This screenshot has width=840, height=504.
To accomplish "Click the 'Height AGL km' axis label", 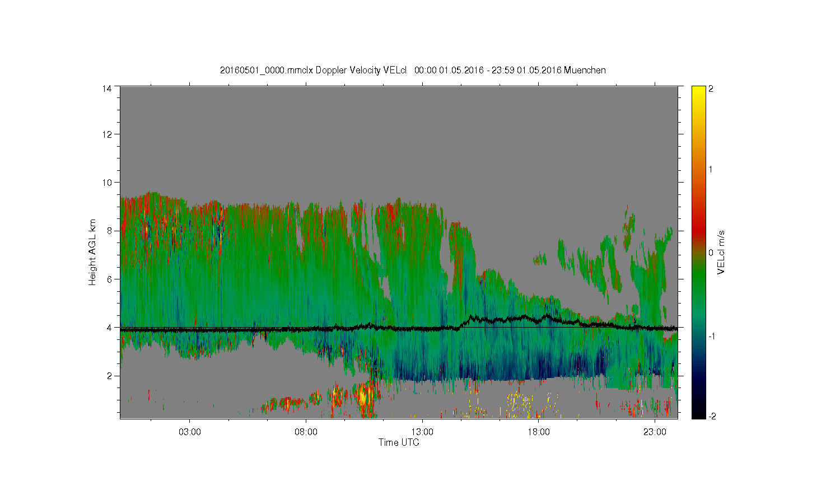I will point(92,253).
